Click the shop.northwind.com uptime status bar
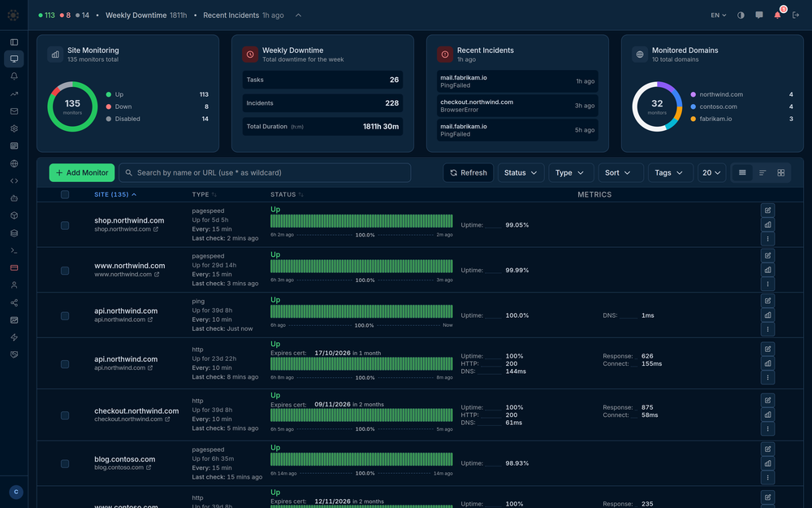The height and width of the screenshot is (508, 812). coord(361,221)
